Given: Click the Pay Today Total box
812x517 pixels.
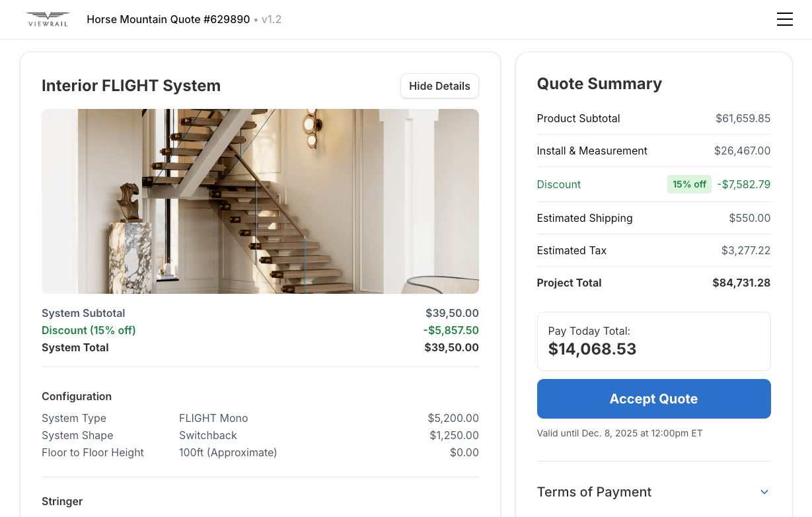Looking at the screenshot, I should pyautogui.click(x=653, y=341).
